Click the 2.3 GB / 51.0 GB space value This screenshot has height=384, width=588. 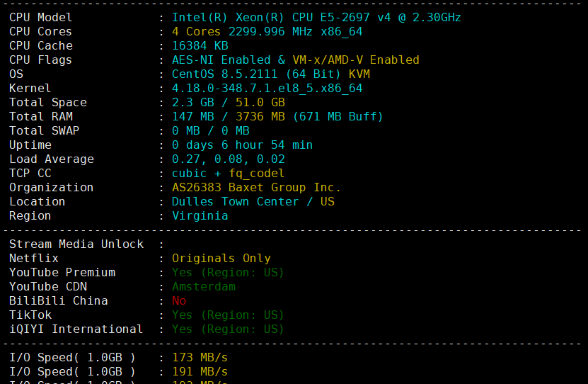228,102
